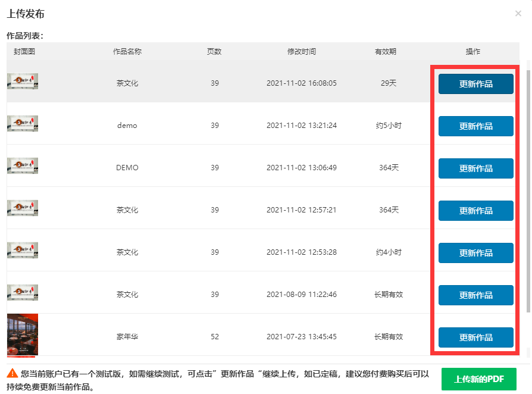Click the 作品名称 column header

tap(127, 52)
